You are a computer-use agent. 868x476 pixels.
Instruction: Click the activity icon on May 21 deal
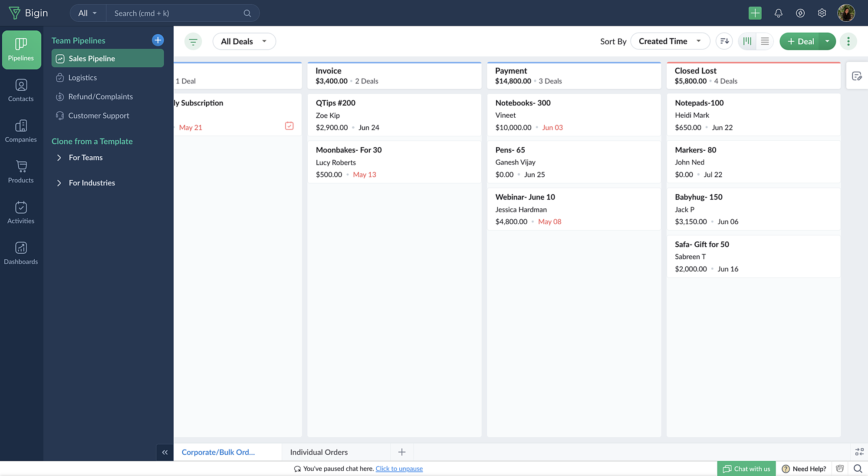(x=289, y=126)
